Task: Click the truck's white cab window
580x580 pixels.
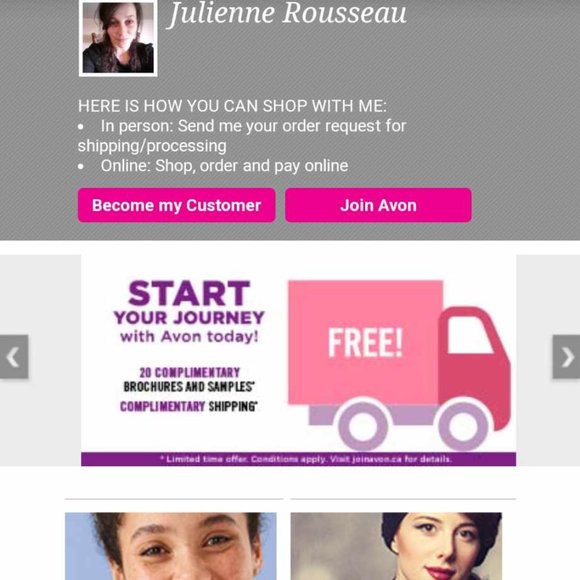Action: tap(470, 336)
